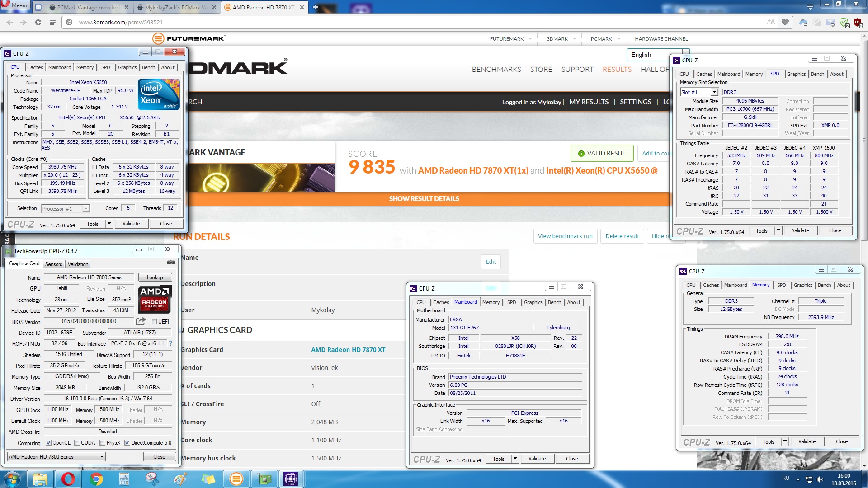Add page to bookmarks with heart icon
Image resolution: width=868 pixels, height=488 pixels.
785,22
